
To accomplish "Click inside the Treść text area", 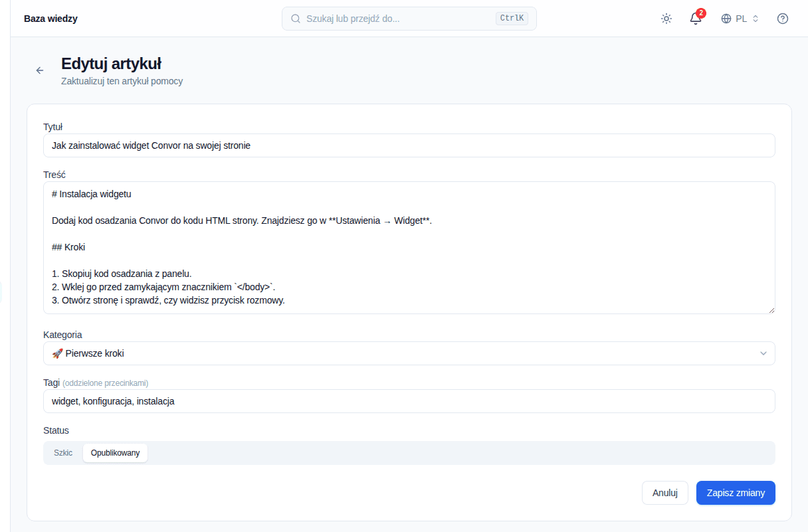I will point(409,248).
